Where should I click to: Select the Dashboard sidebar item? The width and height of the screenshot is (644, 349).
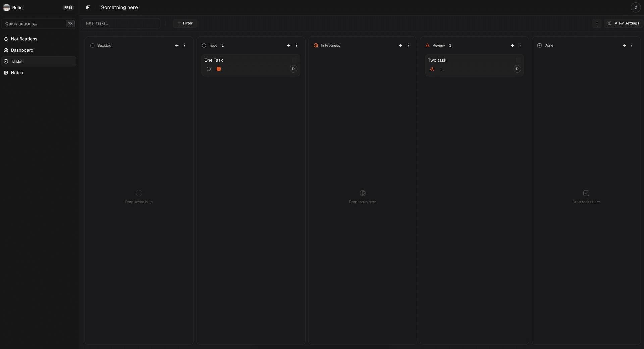click(21, 50)
